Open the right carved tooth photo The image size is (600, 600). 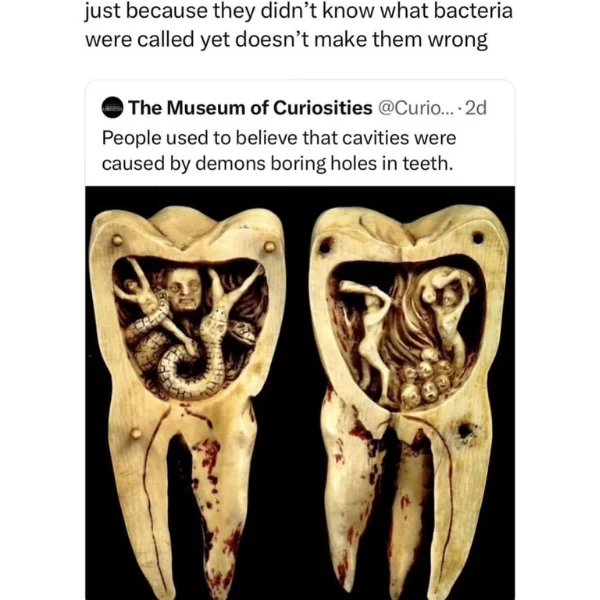(x=409, y=402)
